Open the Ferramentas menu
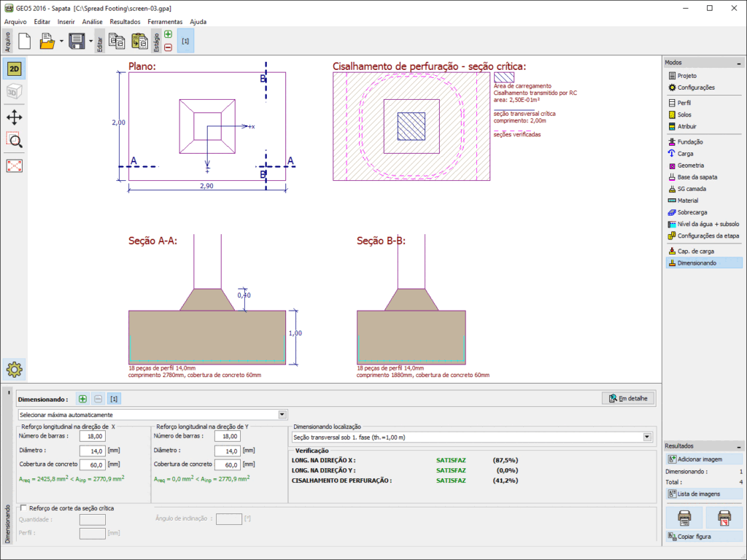 coord(165,22)
